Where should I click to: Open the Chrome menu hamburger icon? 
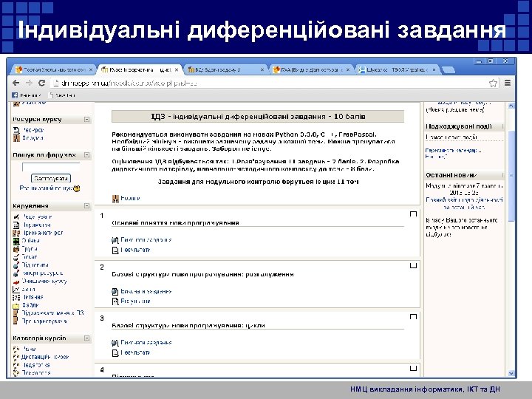click(x=508, y=83)
